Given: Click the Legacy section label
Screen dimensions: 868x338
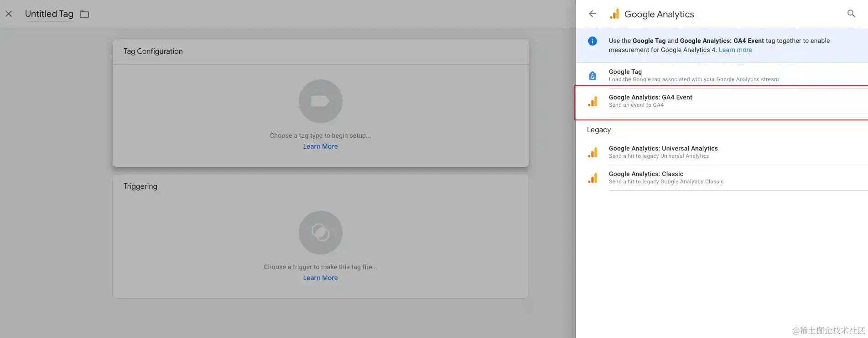Looking at the screenshot, I should (598, 130).
